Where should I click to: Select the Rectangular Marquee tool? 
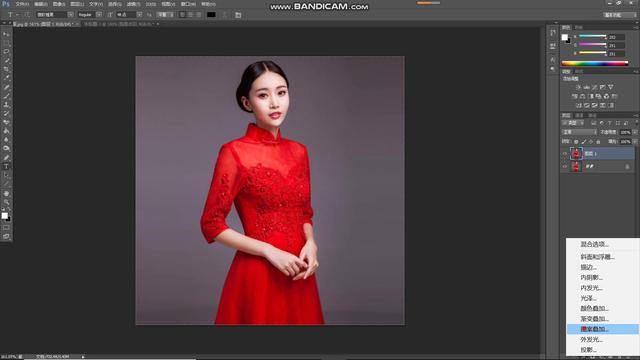click(x=6, y=43)
